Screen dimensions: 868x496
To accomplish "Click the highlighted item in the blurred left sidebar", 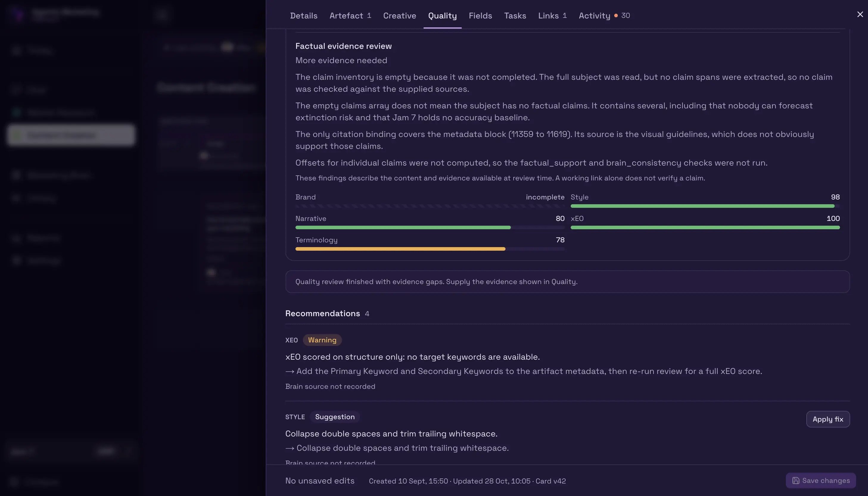I will click(x=71, y=135).
